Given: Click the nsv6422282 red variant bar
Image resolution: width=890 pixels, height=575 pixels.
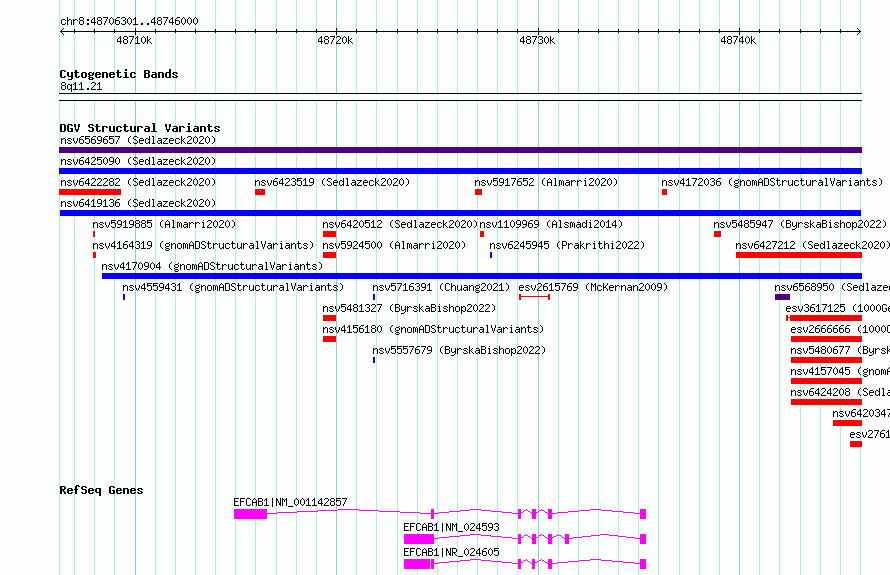Looking at the screenshot, I should click(90, 192).
